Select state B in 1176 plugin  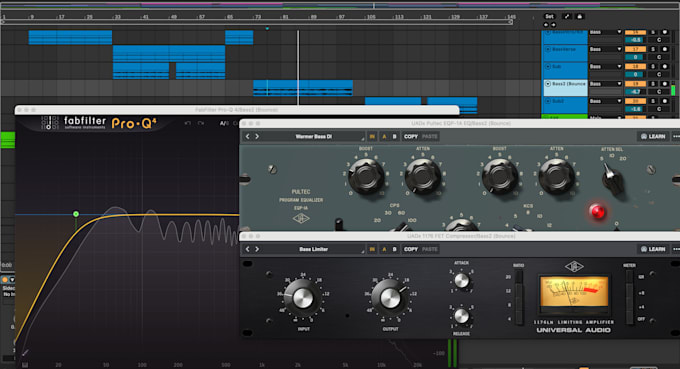(394, 249)
